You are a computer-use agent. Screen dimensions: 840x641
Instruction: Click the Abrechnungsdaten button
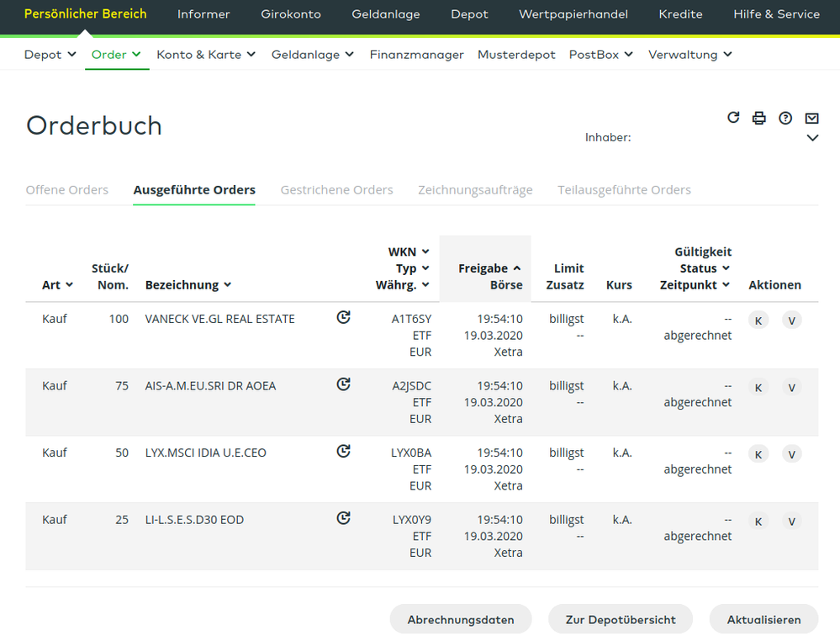(461, 619)
